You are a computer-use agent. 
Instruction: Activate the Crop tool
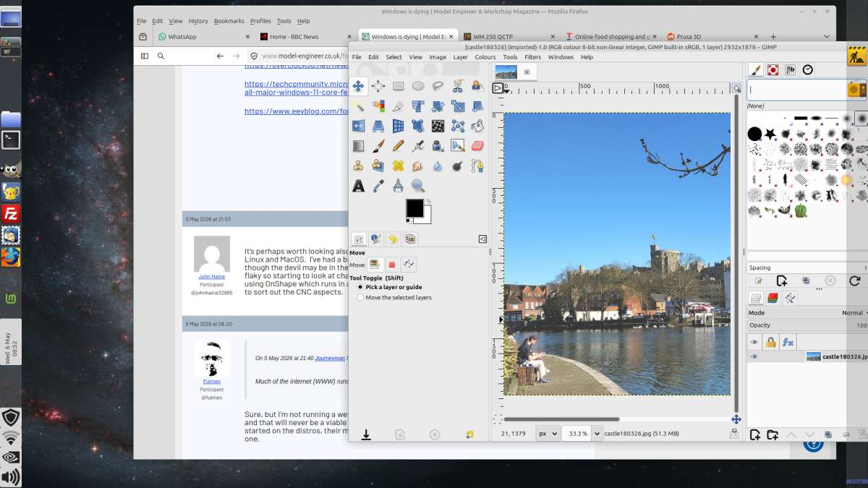click(398, 106)
